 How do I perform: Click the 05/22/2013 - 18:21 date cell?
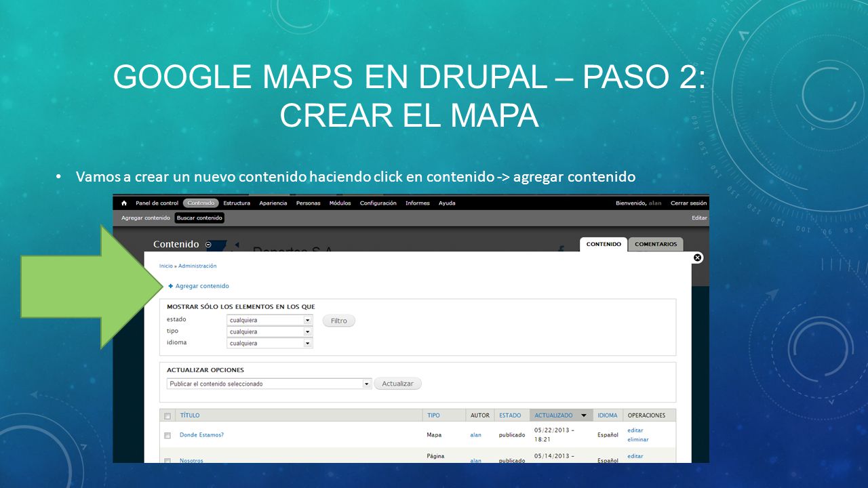click(x=554, y=434)
